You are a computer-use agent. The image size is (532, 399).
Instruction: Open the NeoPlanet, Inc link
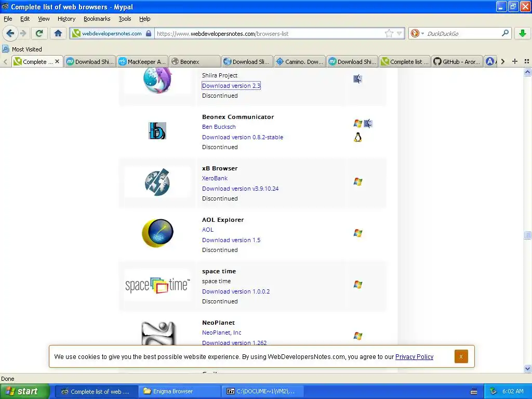tap(221, 332)
